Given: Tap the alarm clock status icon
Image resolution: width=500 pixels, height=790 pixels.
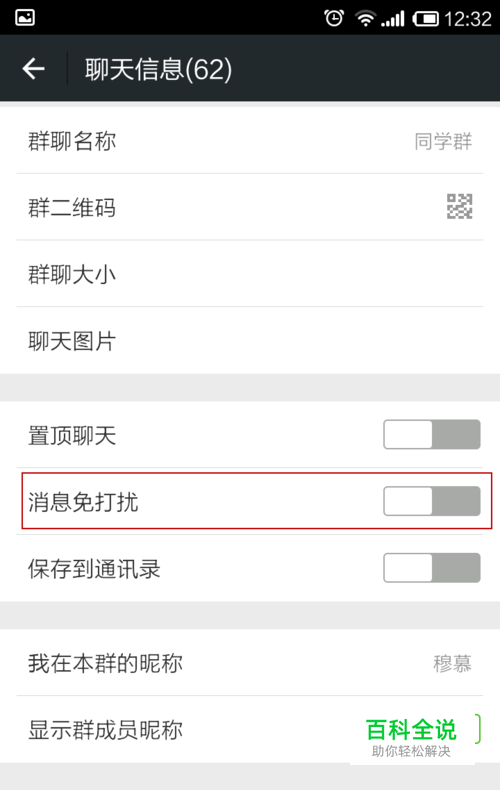Looking at the screenshot, I should click(334, 18).
